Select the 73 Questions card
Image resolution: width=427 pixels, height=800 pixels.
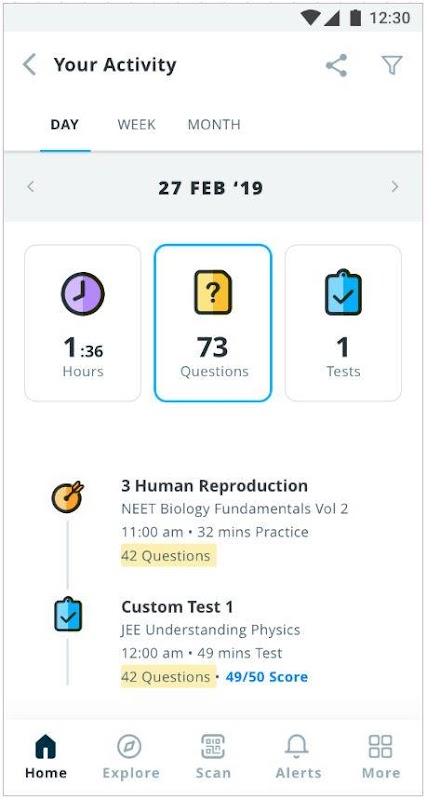pos(213,323)
